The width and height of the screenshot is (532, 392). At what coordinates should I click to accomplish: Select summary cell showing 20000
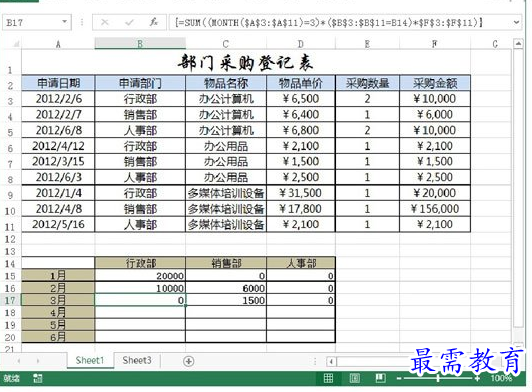coord(140,276)
